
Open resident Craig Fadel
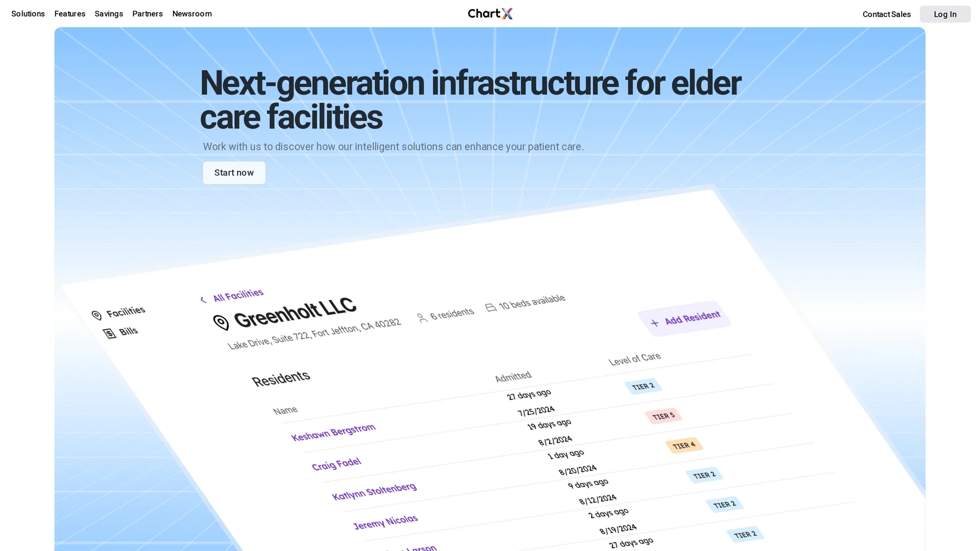click(x=336, y=464)
